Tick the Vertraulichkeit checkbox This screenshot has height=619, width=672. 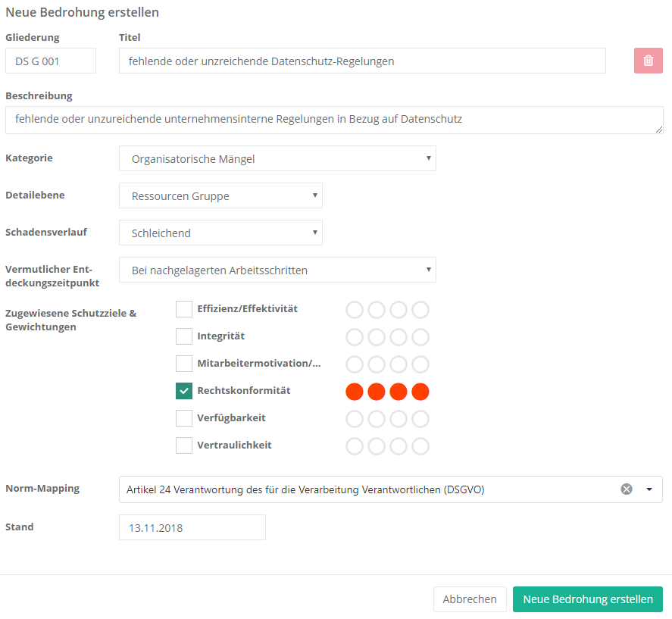pos(184,445)
